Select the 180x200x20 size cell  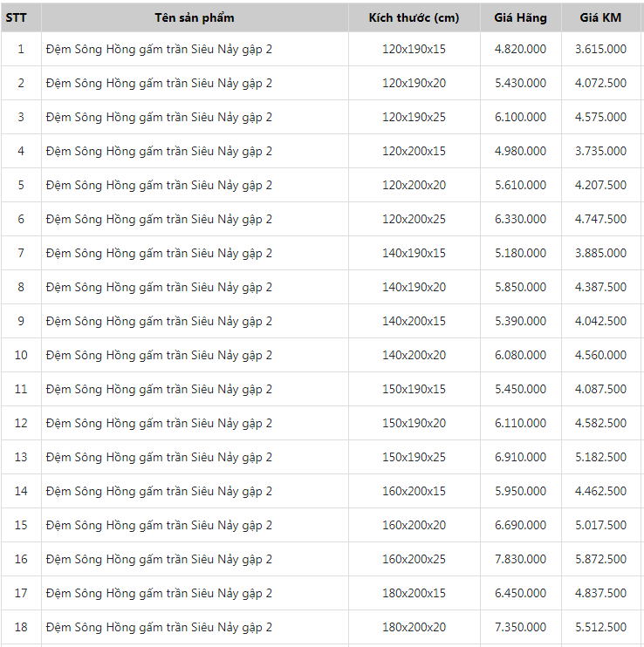point(414,627)
